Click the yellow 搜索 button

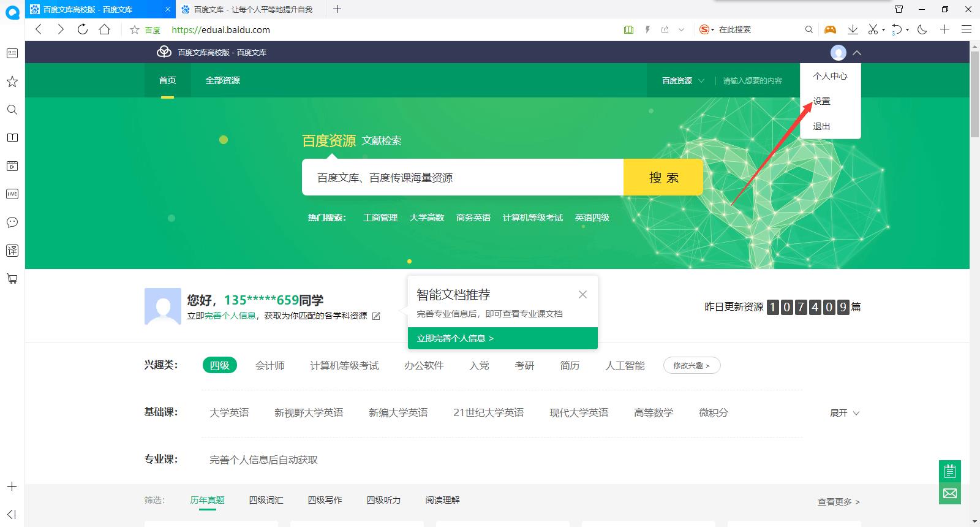pyautogui.click(x=663, y=178)
